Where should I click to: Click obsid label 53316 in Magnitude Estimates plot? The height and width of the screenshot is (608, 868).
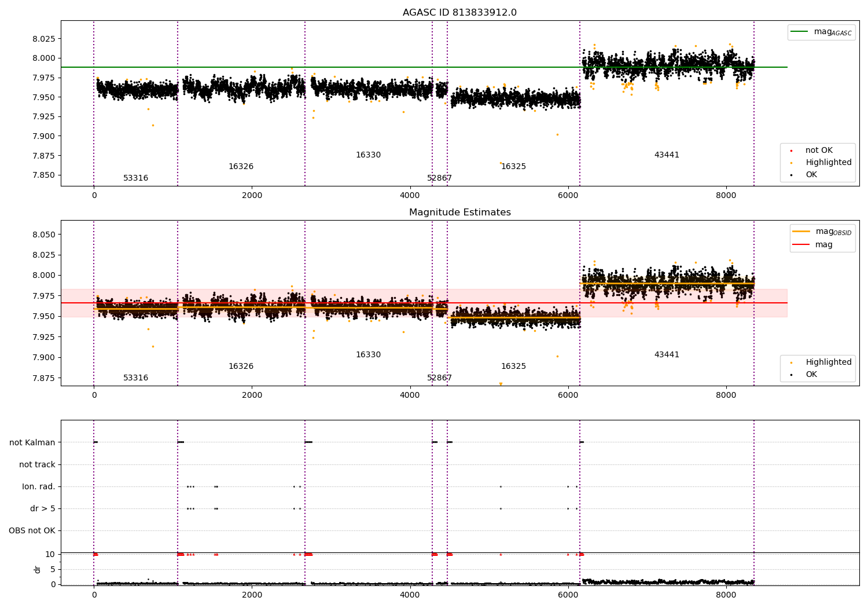135,378
